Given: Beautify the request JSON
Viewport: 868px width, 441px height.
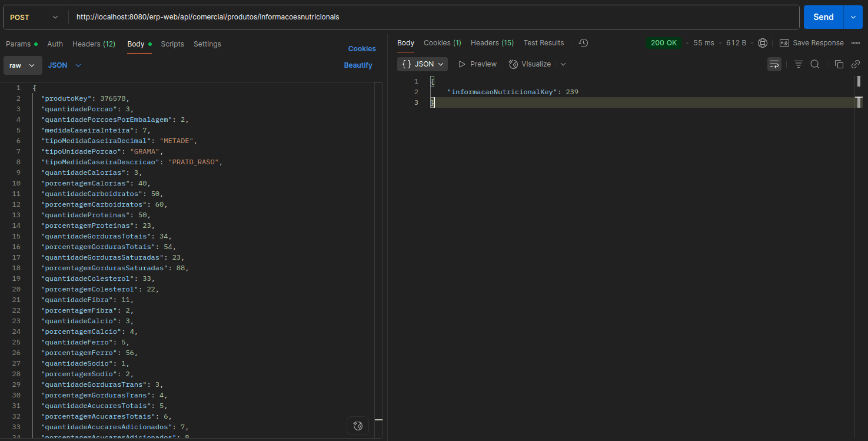Looking at the screenshot, I should (358, 65).
